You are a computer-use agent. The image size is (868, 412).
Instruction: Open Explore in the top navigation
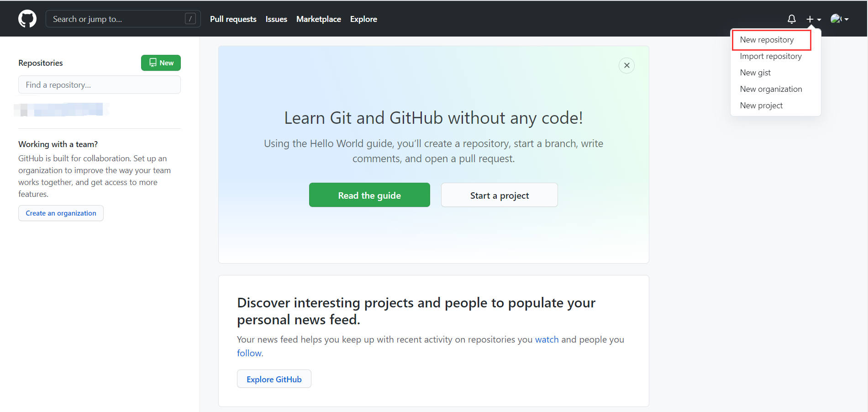coord(363,19)
